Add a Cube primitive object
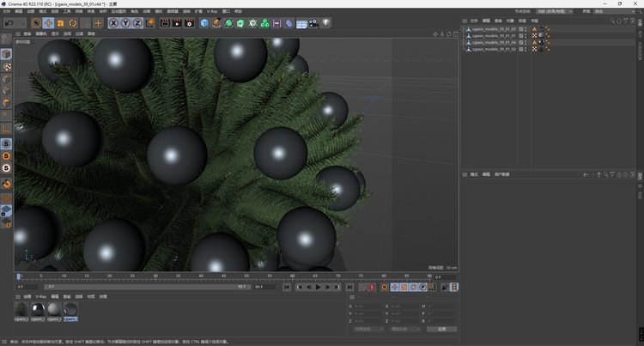644x346 pixels. pos(204,23)
